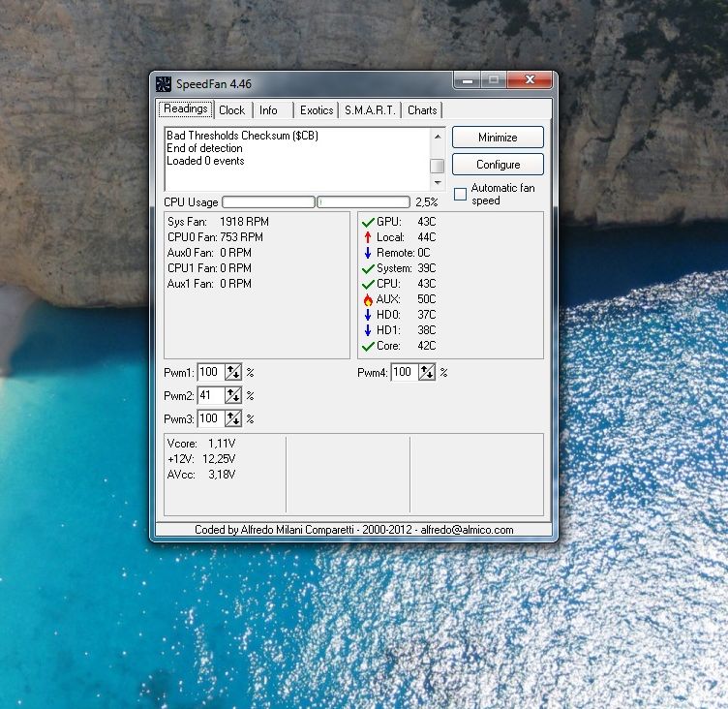Click the AVcc 3,18V reading
The height and width of the screenshot is (709, 728).
201,475
